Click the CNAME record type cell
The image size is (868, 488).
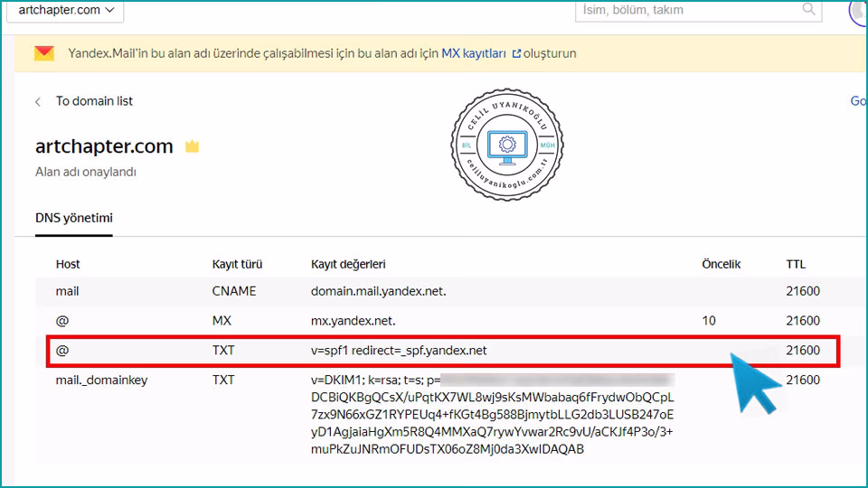click(x=234, y=292)
